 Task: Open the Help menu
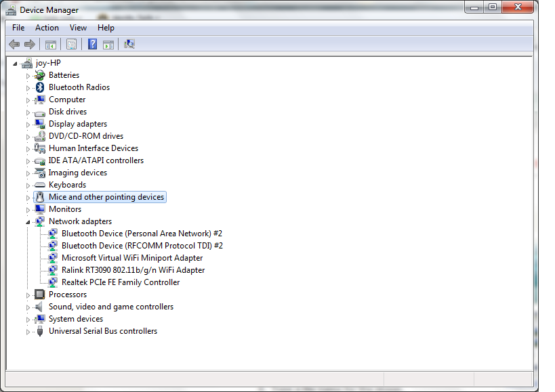[x=106, y=28]
